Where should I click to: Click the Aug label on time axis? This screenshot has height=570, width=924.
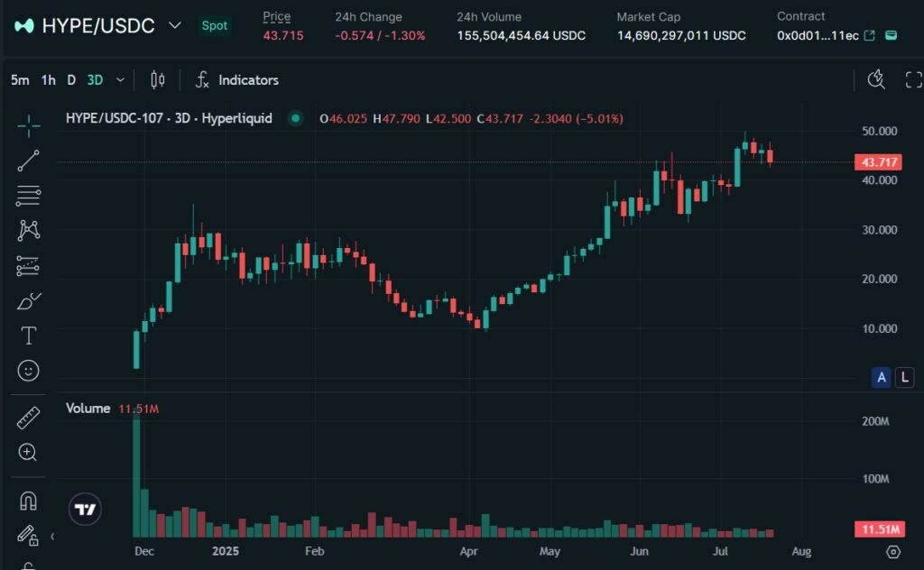pyautogui.click(x=801, y=551)
